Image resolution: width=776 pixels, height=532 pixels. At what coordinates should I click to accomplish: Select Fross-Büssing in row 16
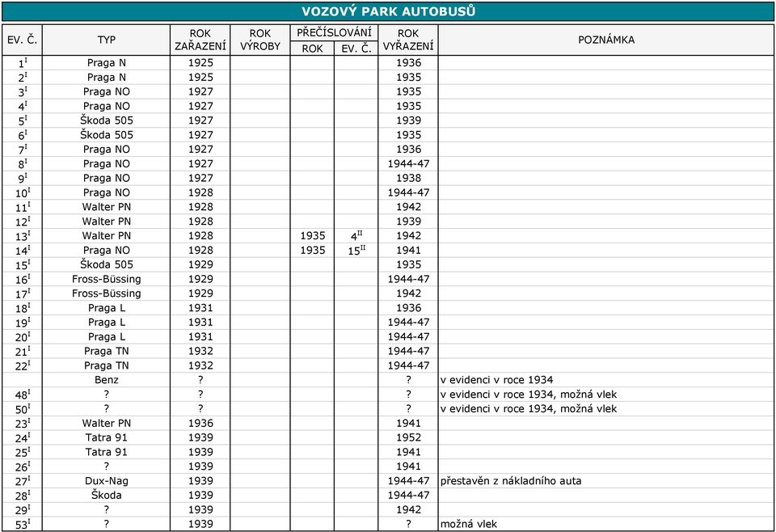(x=107, y=279)
